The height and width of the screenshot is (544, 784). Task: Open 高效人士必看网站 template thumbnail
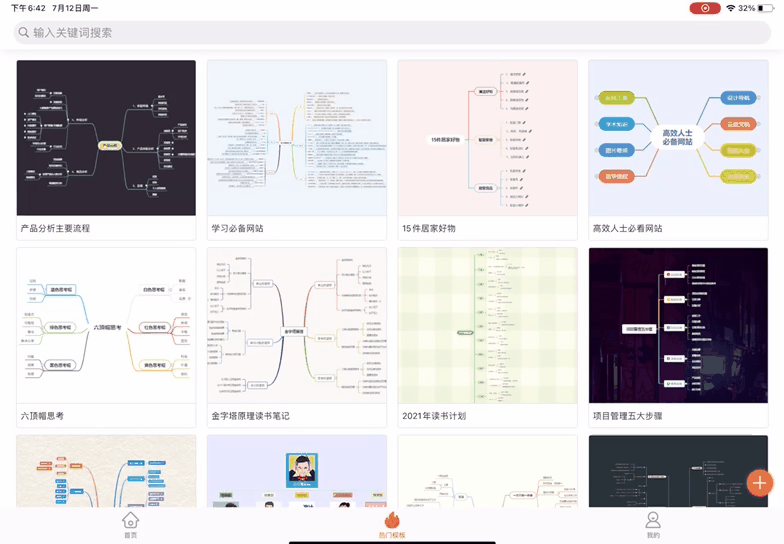click(678, 138)
